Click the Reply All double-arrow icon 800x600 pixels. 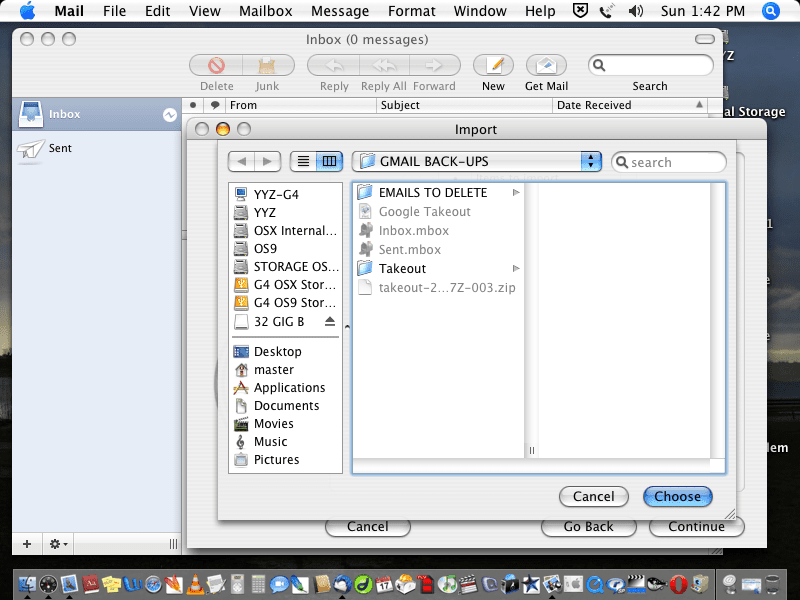pos(384,65)
